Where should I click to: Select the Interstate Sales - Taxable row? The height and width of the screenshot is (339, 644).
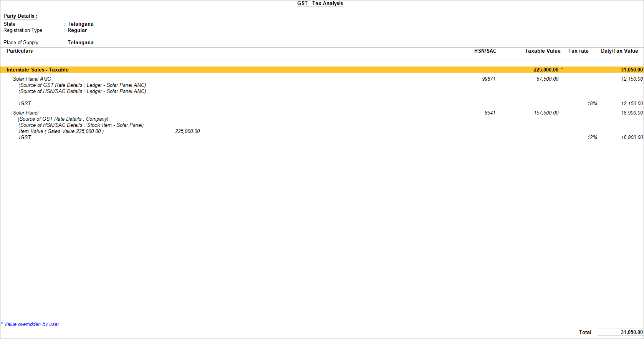[322, 70]
